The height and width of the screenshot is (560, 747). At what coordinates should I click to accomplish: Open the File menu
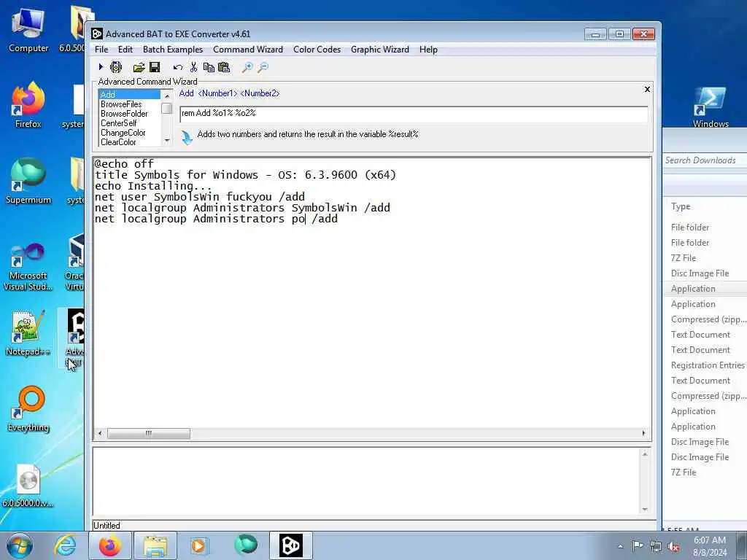[101, 50]
